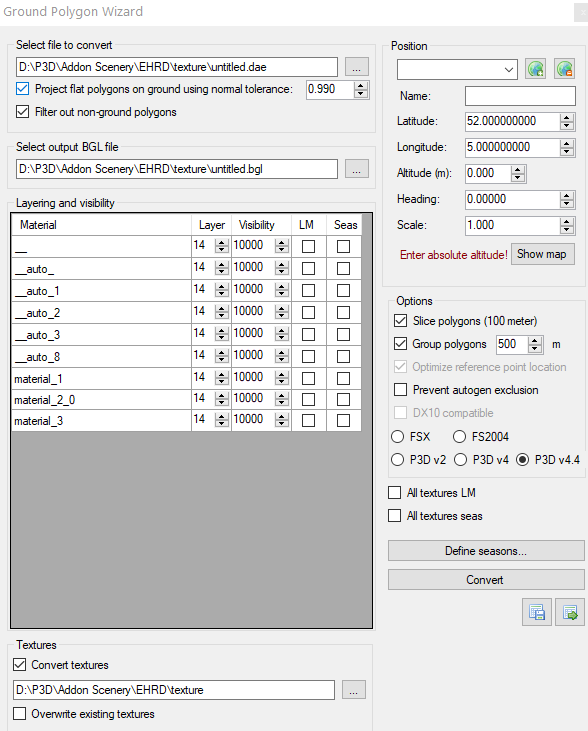
Task: Select the P3D v4 radio button
Action: point(460,460)
